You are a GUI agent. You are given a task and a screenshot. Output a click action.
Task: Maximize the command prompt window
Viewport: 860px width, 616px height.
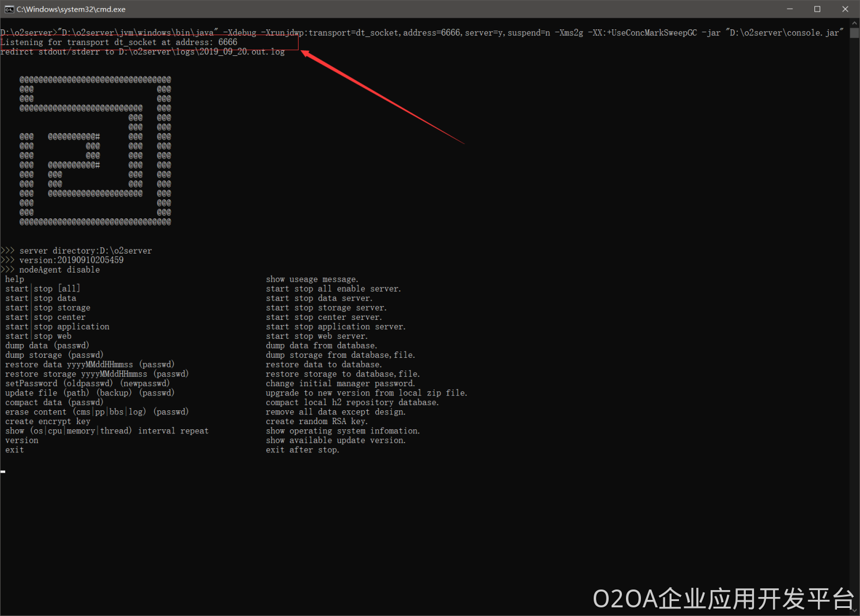coord(817,9)
